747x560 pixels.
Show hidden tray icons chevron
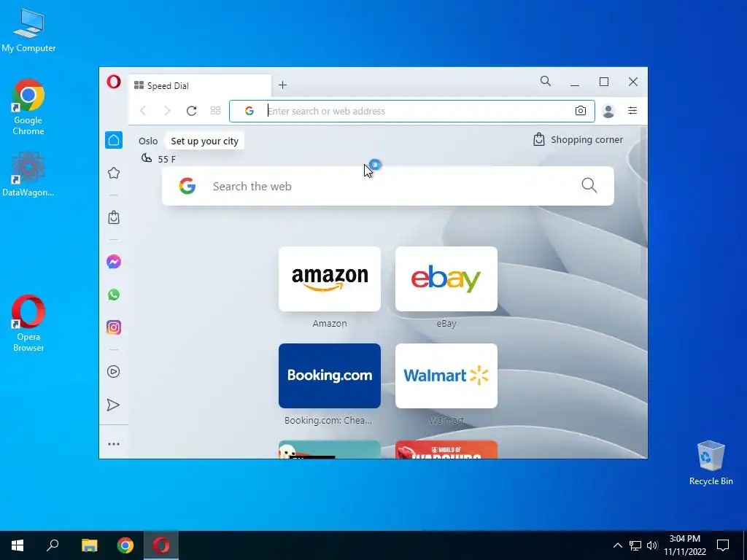(617, 545)
